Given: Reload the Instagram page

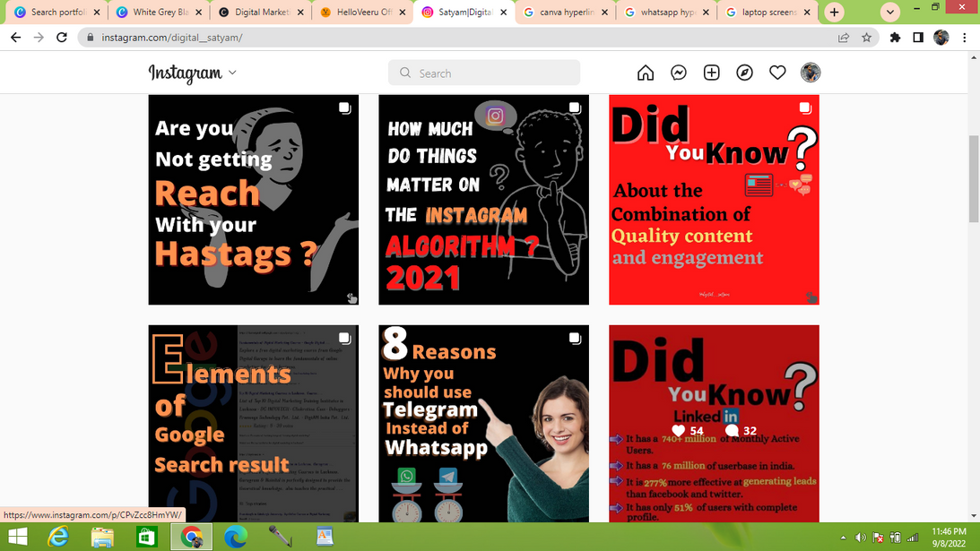Looking at the screenshot, I should click(62, 38).
